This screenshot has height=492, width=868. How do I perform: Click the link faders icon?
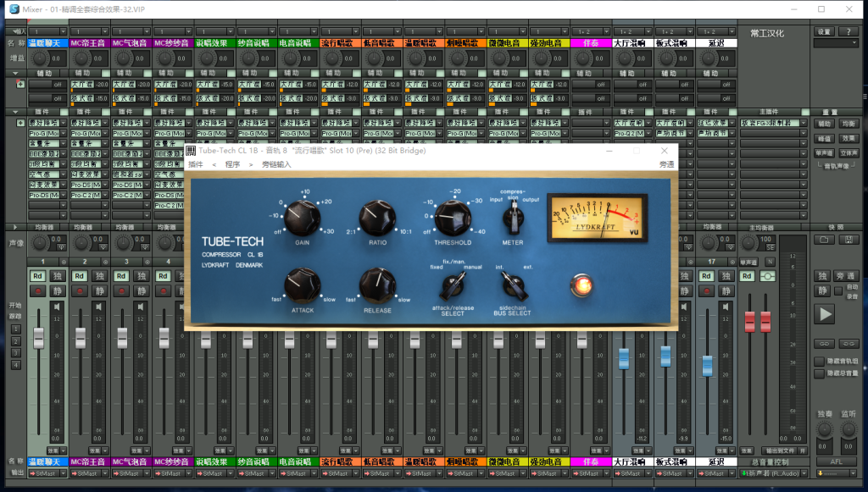click(824, 343)
